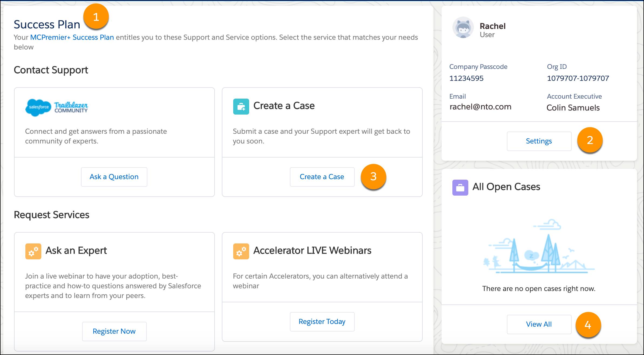Click the Account Executive label
This screenshot has width=644, height=355.
[x=574, y=96]
